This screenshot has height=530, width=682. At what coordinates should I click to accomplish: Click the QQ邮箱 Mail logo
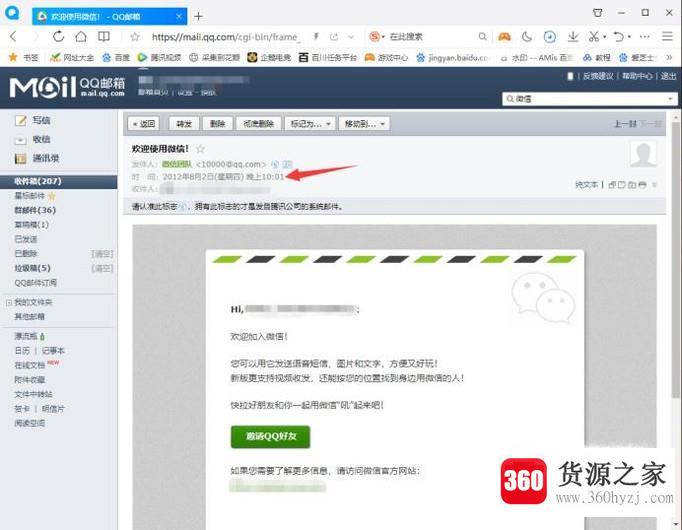coord(67,87)
